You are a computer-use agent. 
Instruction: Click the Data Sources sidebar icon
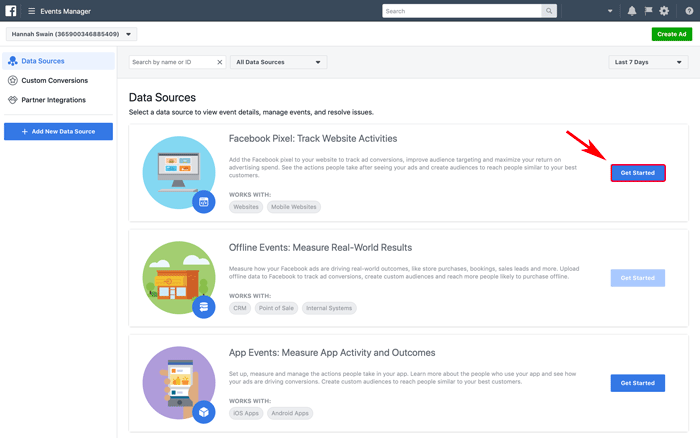point(12,61)
